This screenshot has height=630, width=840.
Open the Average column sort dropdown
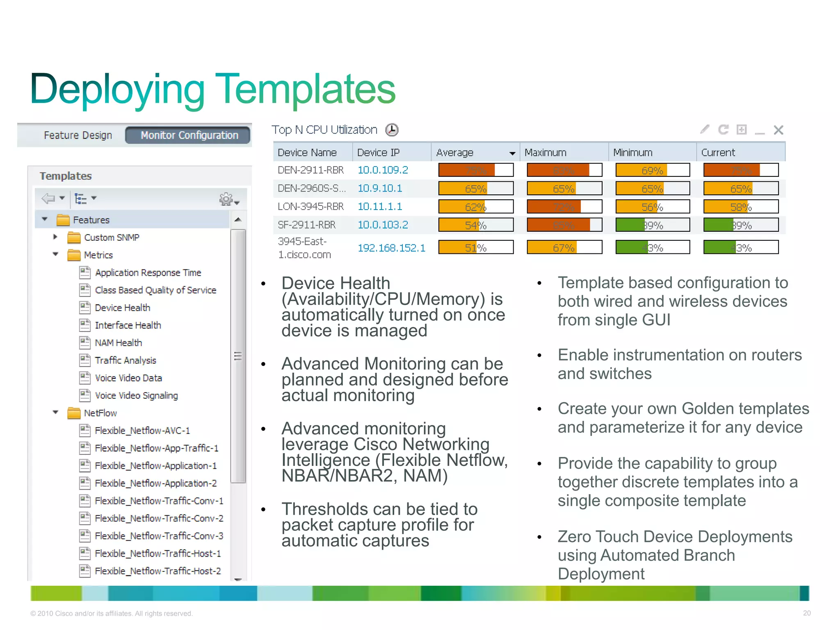(x=512, y=153)
